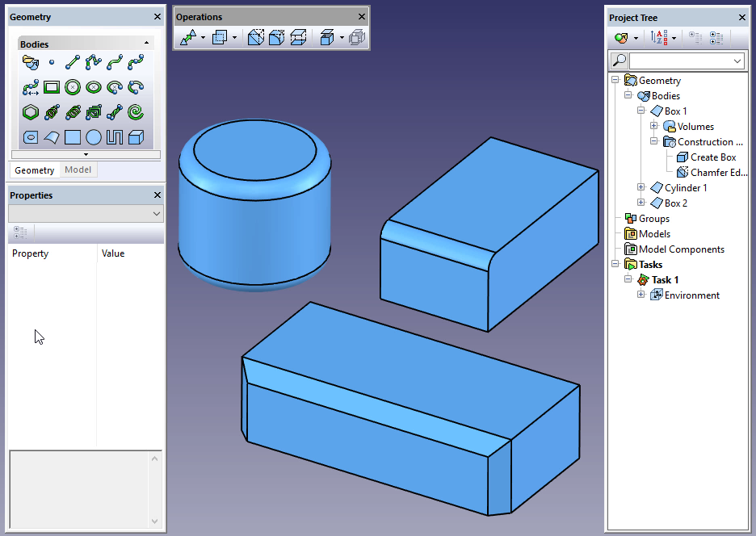Close the Operations toolbar panel
This screenshot has width=756, height=536.
(361, 17)
